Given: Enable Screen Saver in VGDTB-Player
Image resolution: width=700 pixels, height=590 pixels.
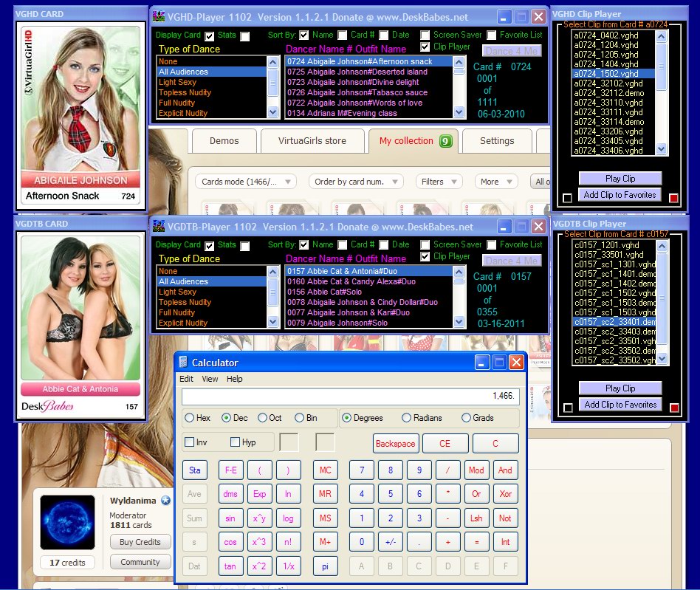Looking at the screenshot, I should point(425,245).
